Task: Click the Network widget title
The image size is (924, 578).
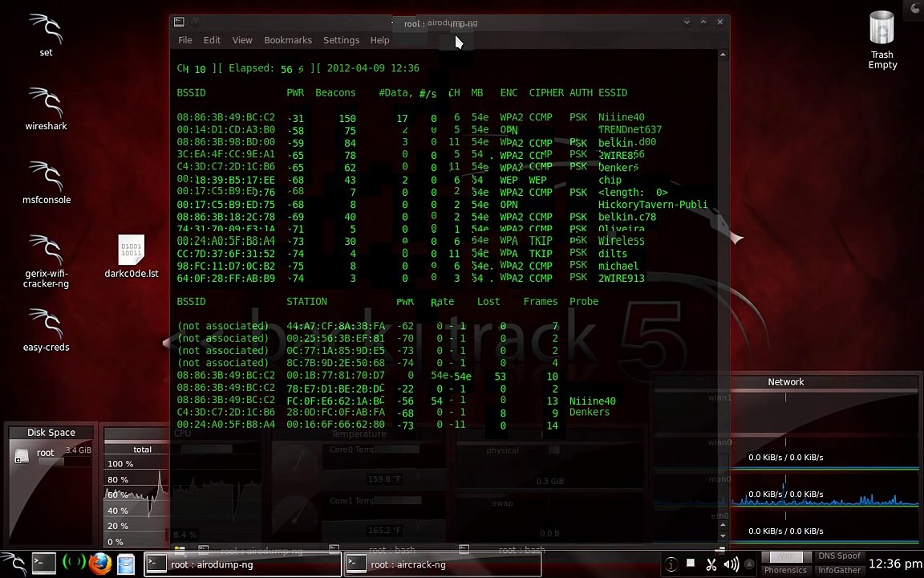Action: pyautogui.click(x=785, y=381)
